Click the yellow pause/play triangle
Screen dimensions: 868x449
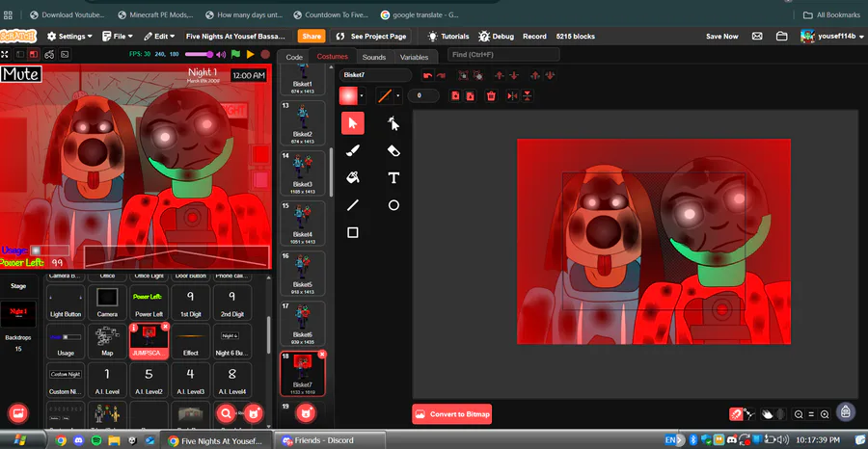(250, 54)
